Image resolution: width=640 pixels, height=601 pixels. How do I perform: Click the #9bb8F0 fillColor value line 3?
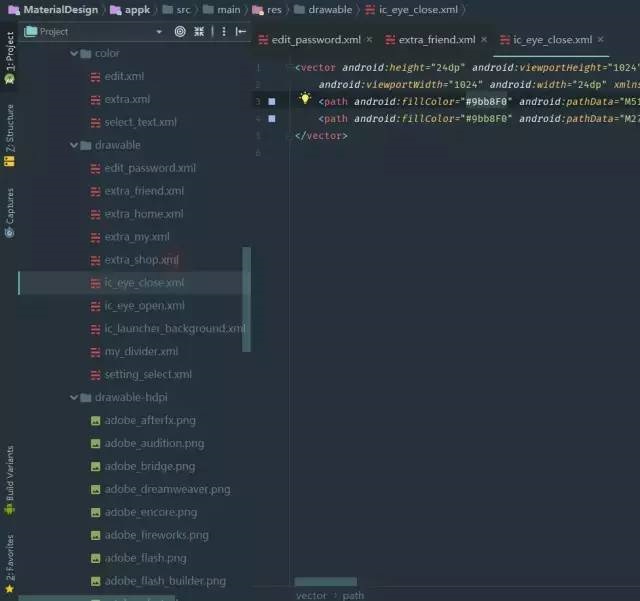(x=486, y=102)
